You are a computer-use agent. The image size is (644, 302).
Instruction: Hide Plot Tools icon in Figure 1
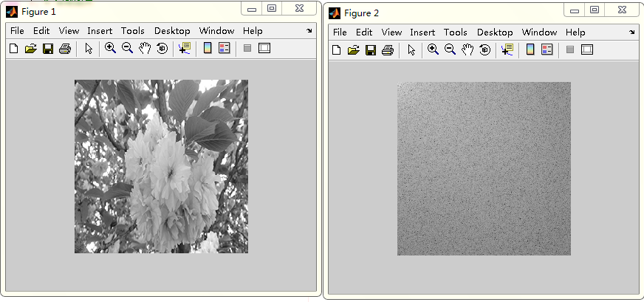[x=247, y=49]
